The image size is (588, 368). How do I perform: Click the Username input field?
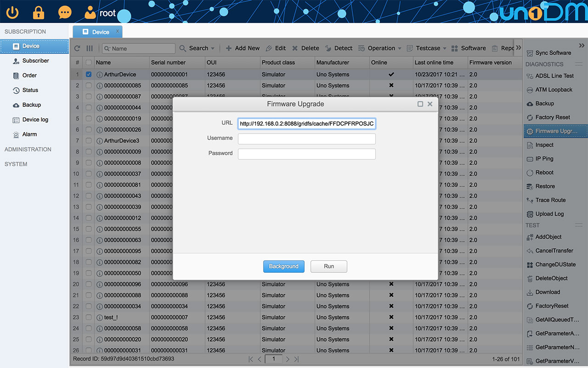point(306,138)
